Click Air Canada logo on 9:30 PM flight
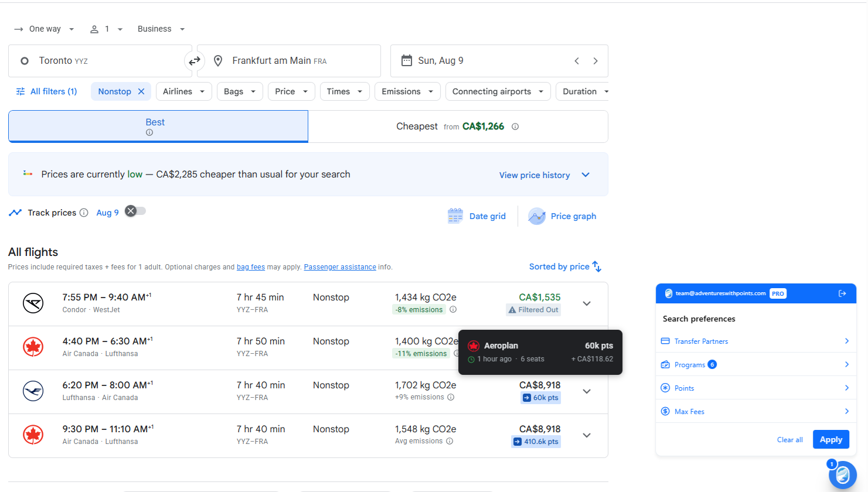The image size is (868, 492). click(33, 435)
